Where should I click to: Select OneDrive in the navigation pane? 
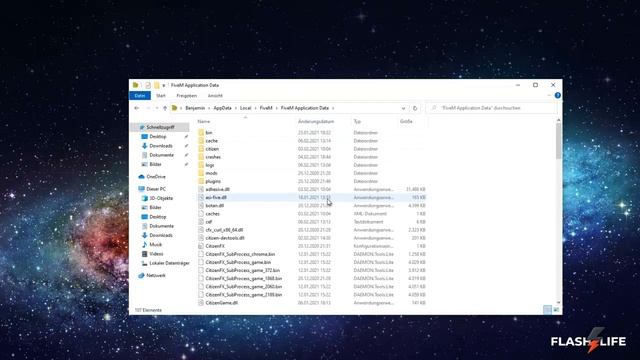156,177
